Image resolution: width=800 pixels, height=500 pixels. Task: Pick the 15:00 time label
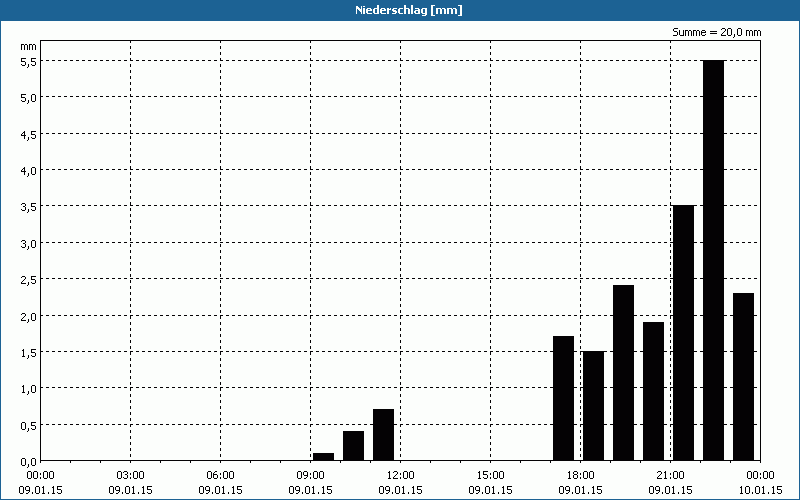(490, 476)
